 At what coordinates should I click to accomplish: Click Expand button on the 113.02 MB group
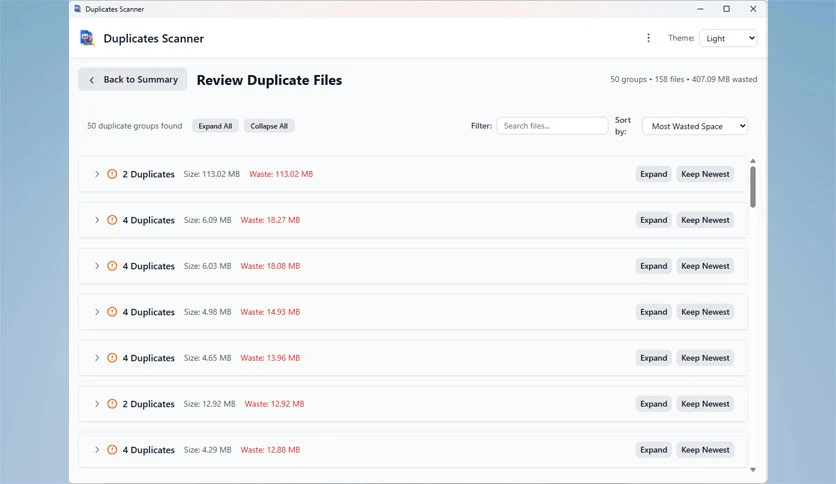[654, 174]
